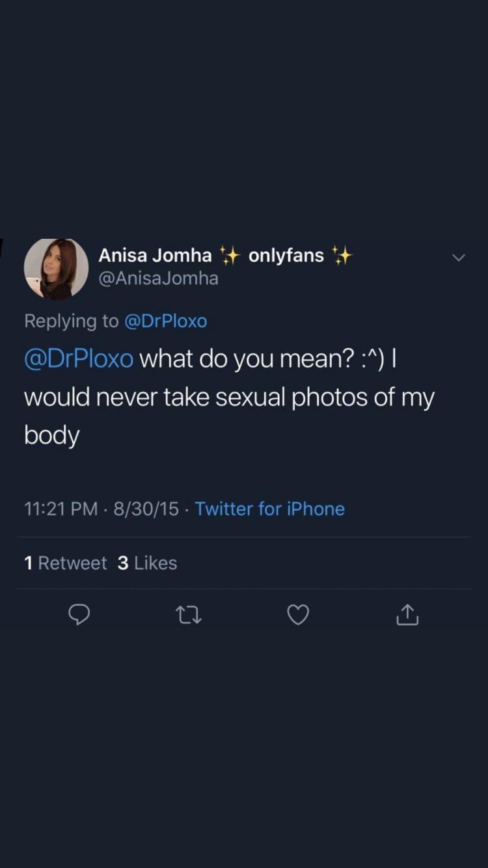This screenshot has width=488, height=868.
Task: View who retweeted via 1 Retweet
Action: [x=65, y=562]
